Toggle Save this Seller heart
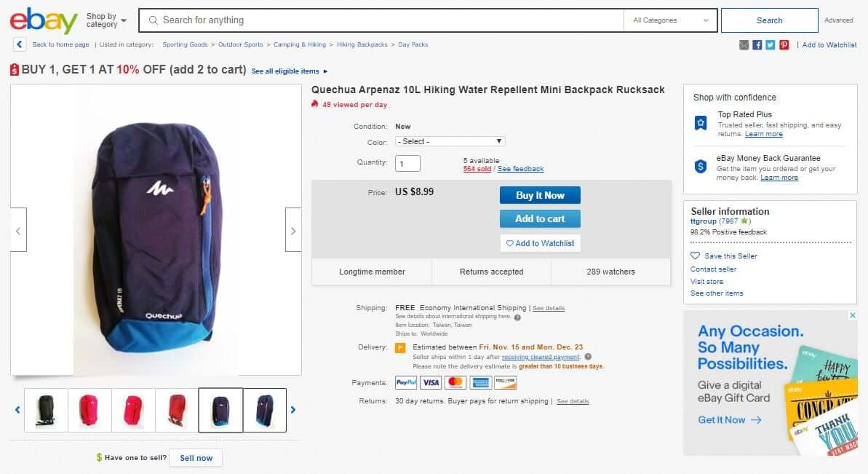The image size is (868, 474). [x=724, y=256]
